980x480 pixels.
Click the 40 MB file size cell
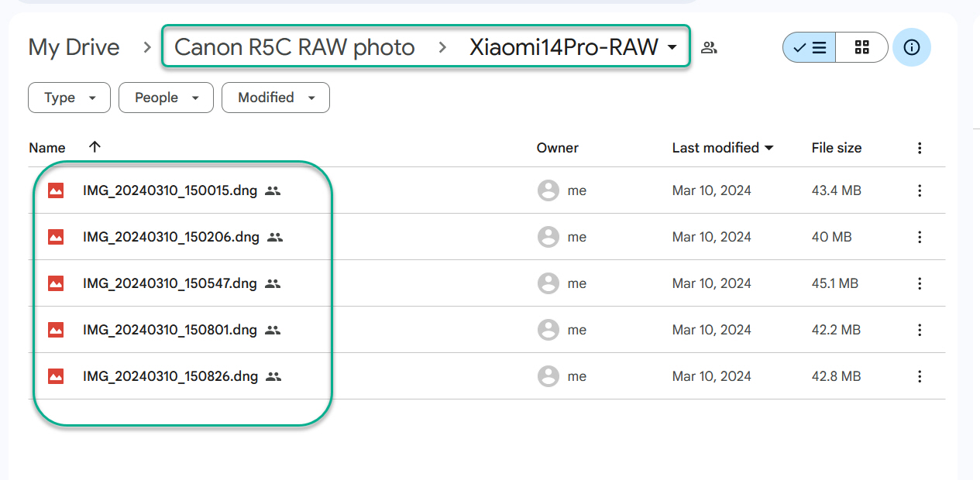click(x=831, y=237)
